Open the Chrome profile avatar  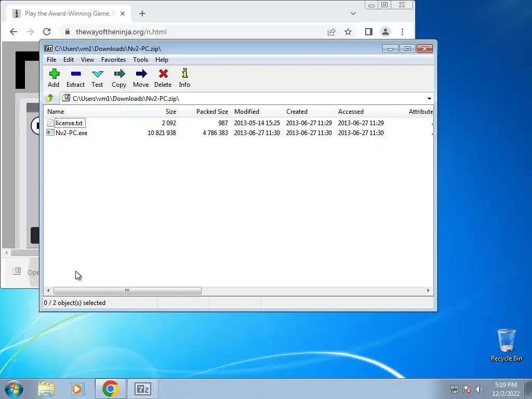click(385, 32)
